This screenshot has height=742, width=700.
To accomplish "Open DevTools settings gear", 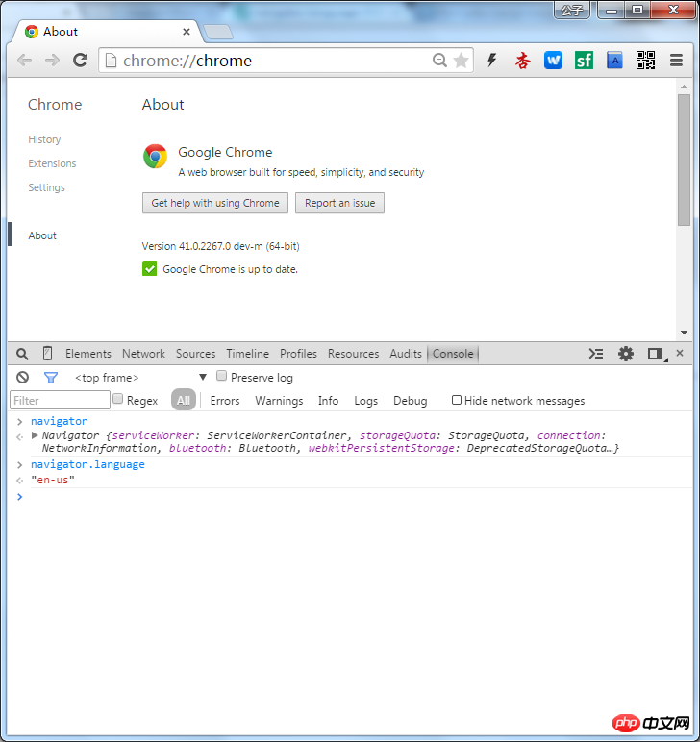I will point(626,354).
